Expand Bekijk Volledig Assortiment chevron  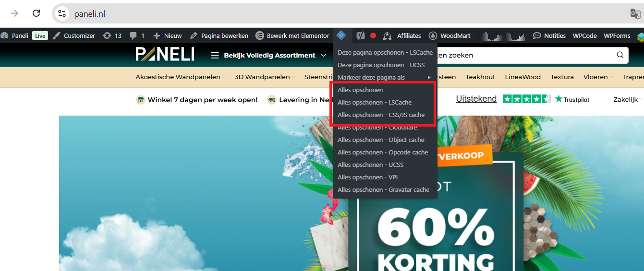pos(323,55)
